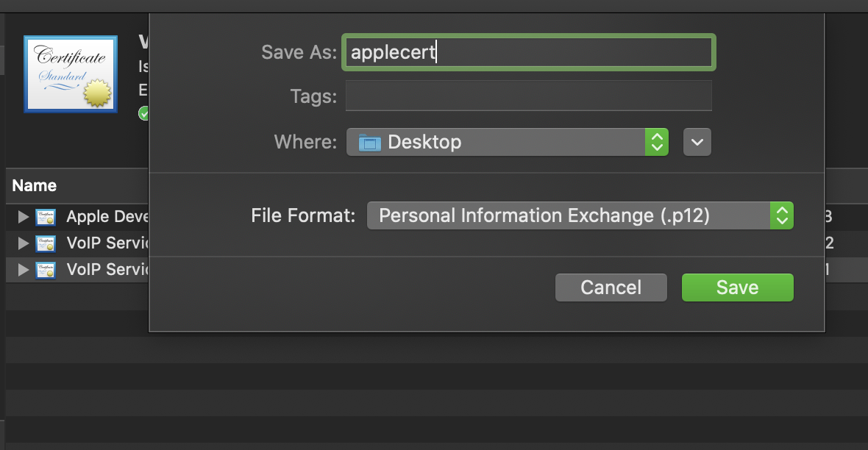Viewport: 868px width, 450px height.
Task: Click inside the empty Tags field
Action: (528, 96)
